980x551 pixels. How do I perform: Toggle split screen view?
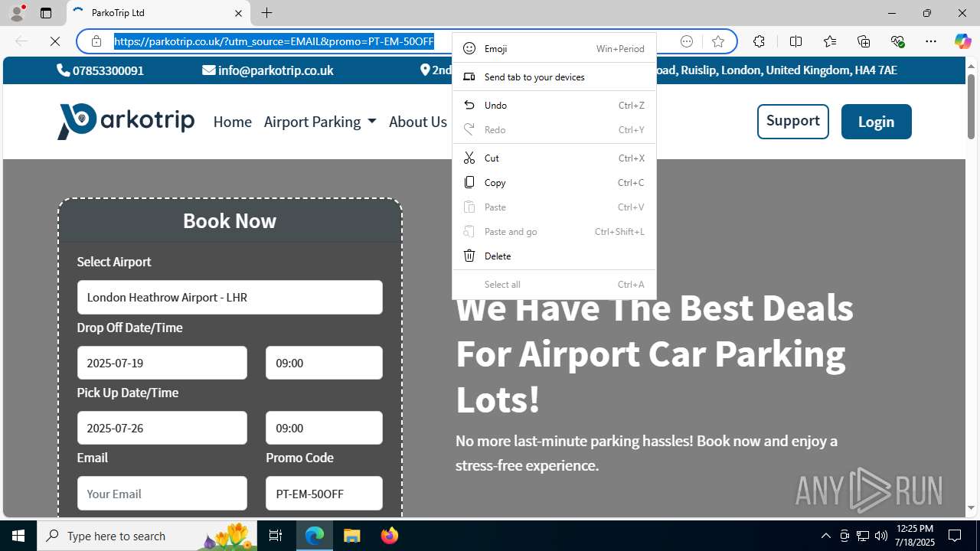point(795,41)
